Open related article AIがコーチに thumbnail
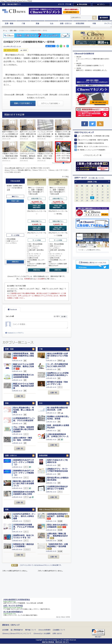This screenshot has height=644, width=112. pyautogui.click(x=63, y=146)
